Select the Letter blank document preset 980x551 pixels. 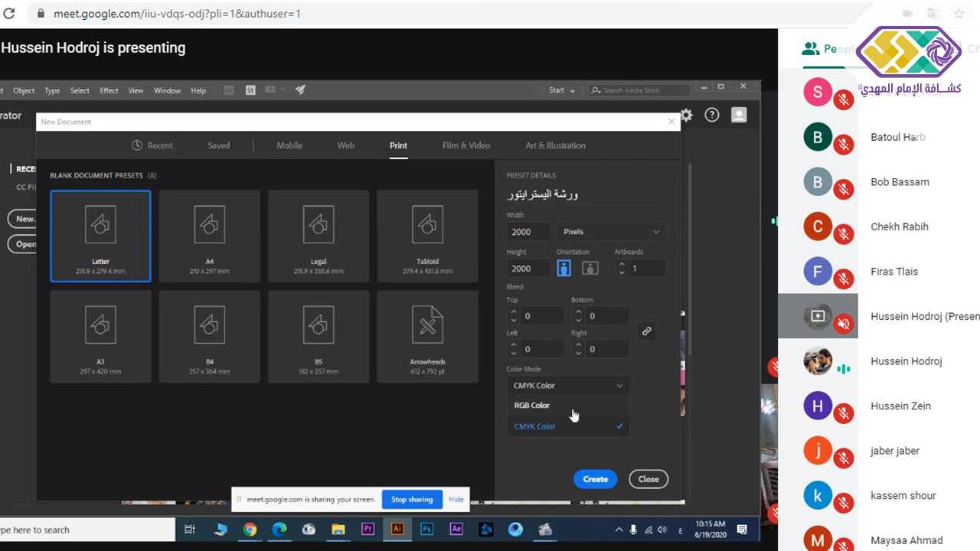coord(100,236)
